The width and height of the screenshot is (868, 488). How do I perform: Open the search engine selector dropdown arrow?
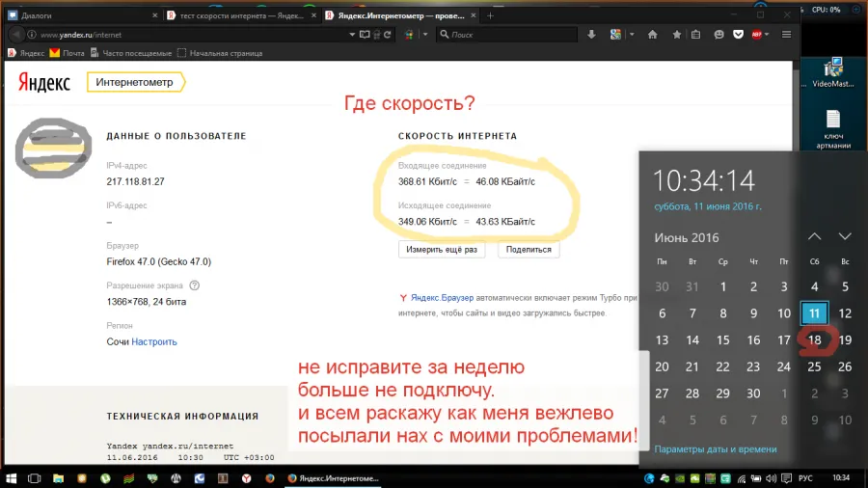tap(425, 35)
